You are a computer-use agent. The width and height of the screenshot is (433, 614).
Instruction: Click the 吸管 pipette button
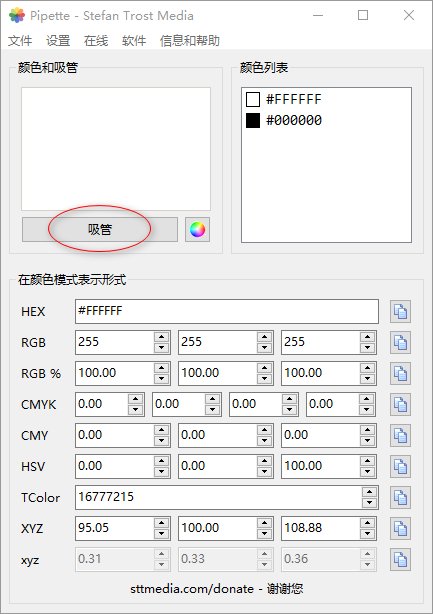[100, 229]
